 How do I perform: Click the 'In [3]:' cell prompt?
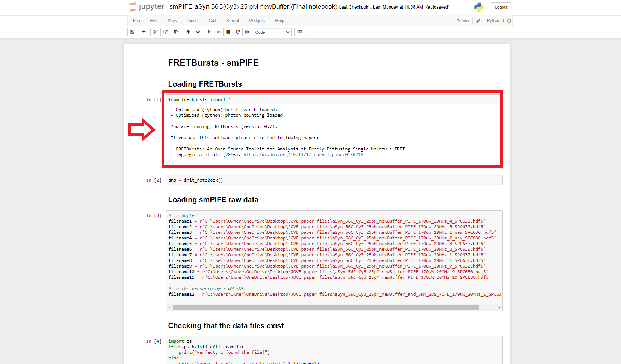[x=155, y=215]
